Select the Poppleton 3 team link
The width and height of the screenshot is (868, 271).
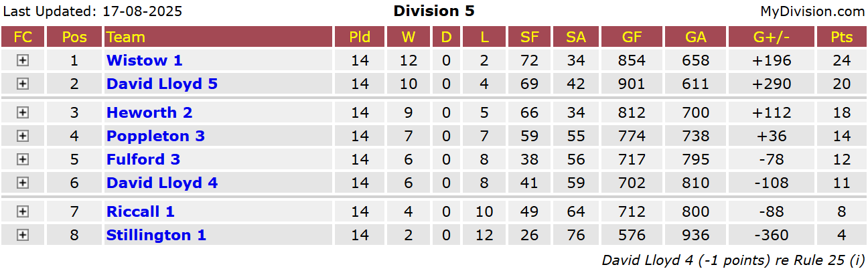pos(155,136)
